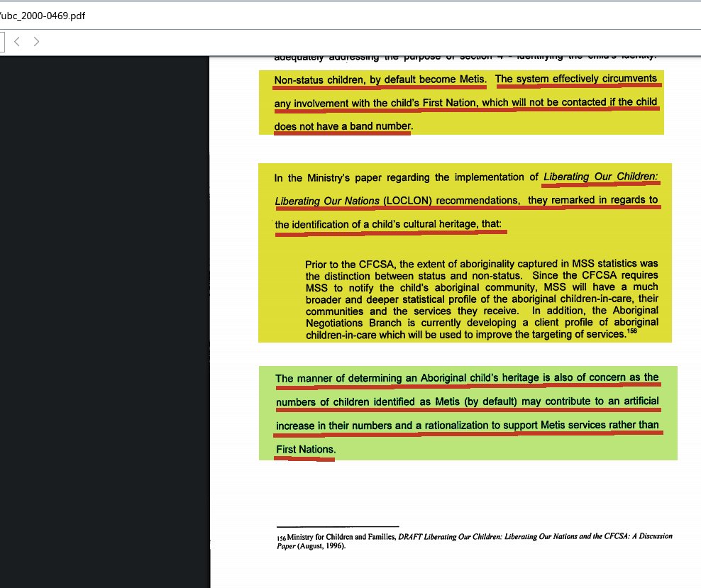
Task: Click the words 'The system effectively circumvents'
Action: pos(576,79)
